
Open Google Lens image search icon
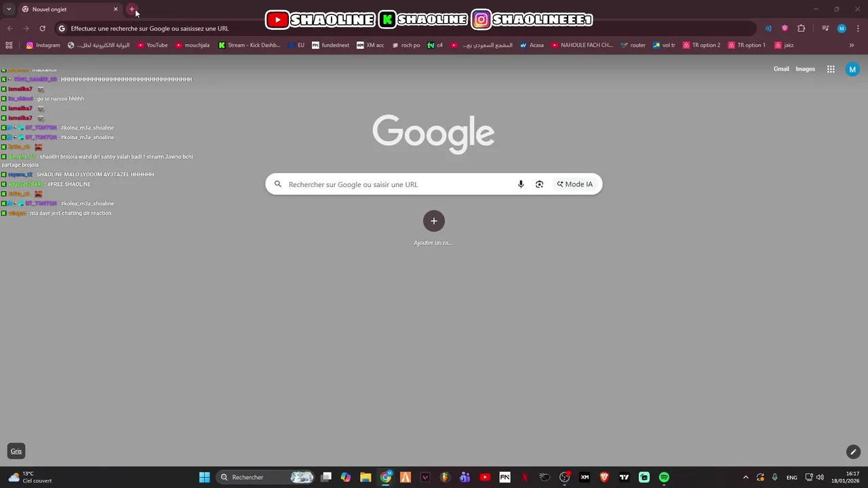(x=539, y=184)
